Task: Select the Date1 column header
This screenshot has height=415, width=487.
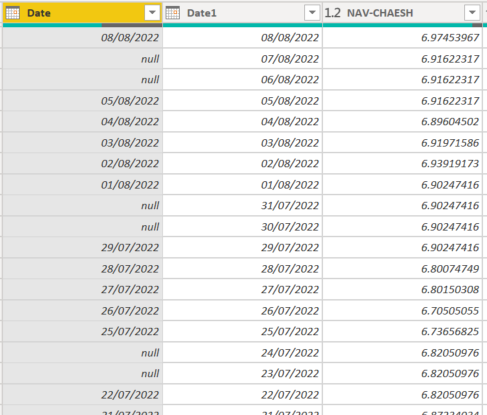Action: 242,13
